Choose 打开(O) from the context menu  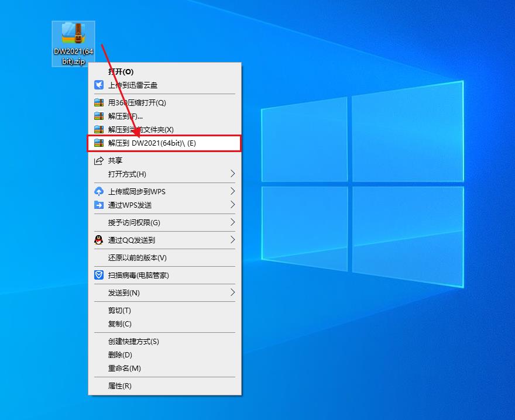coord(165,71)
